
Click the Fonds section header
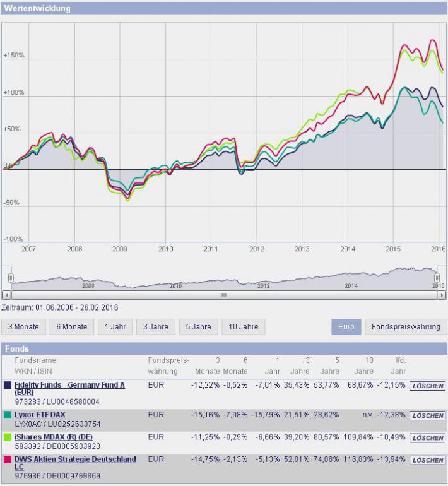224,348
